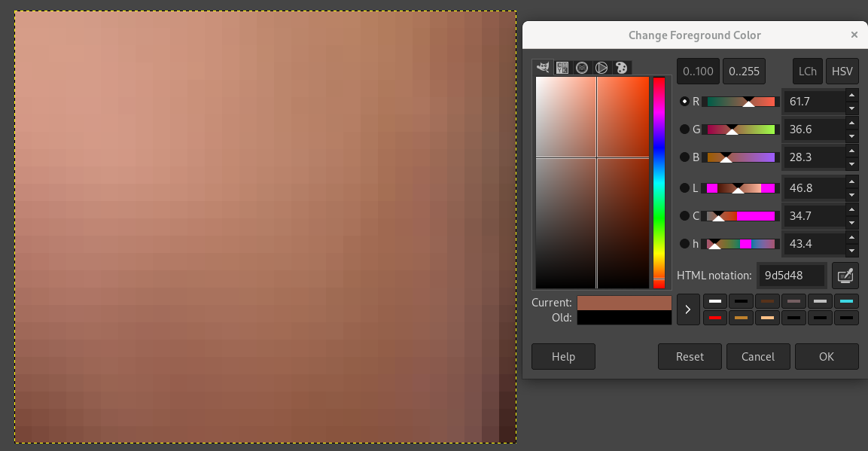Close the Change Foreground Color dialog
The height and width of the screenshot is (451, 868).
click(854, 35)
